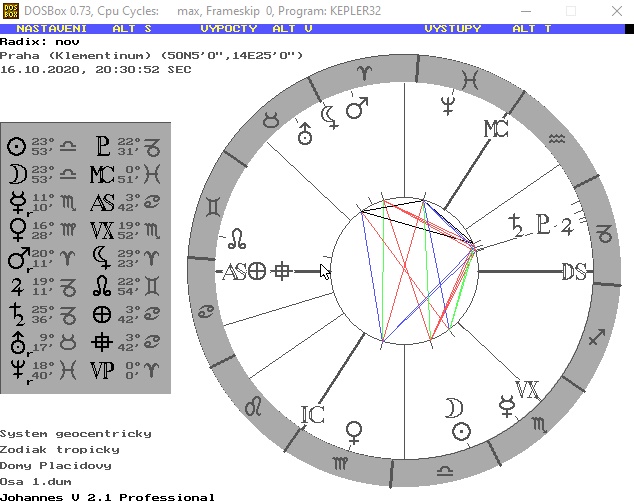Viewport: 634px width, 502px height.
Task: Click the Mars symbol in the planet table
Action: point(18,259)
